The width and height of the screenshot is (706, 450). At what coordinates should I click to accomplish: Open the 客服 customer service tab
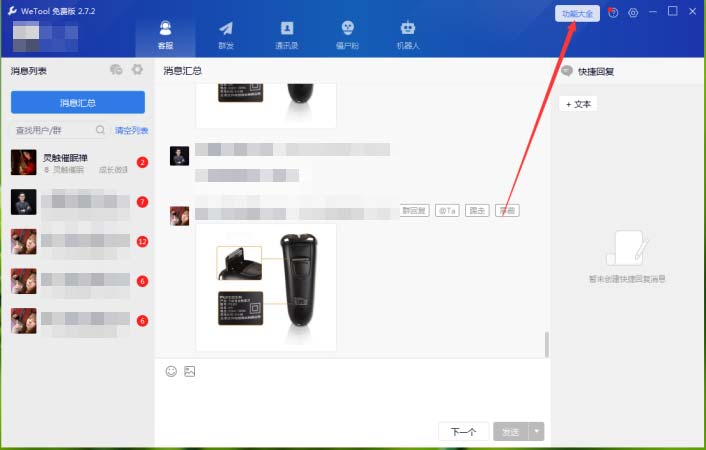pyautogui.click(x=165, y=34)
